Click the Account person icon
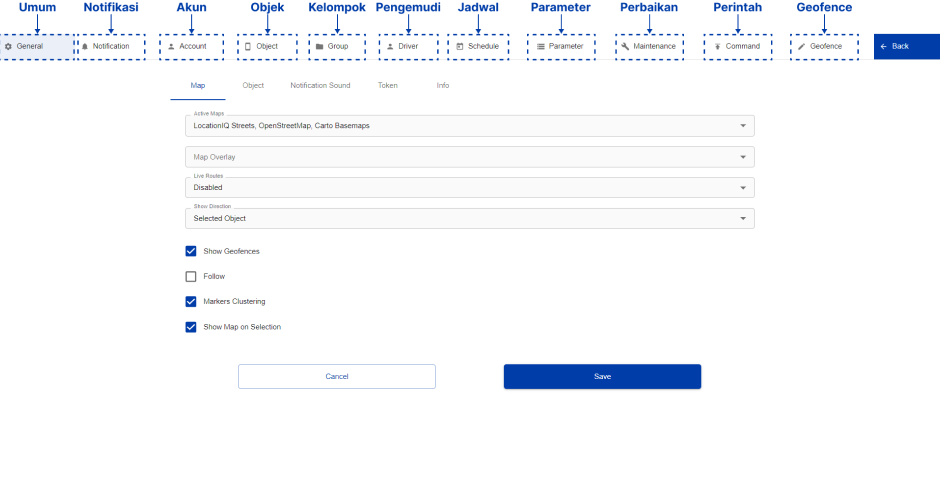This screenshot has width=940, height=487. point(171,46)
